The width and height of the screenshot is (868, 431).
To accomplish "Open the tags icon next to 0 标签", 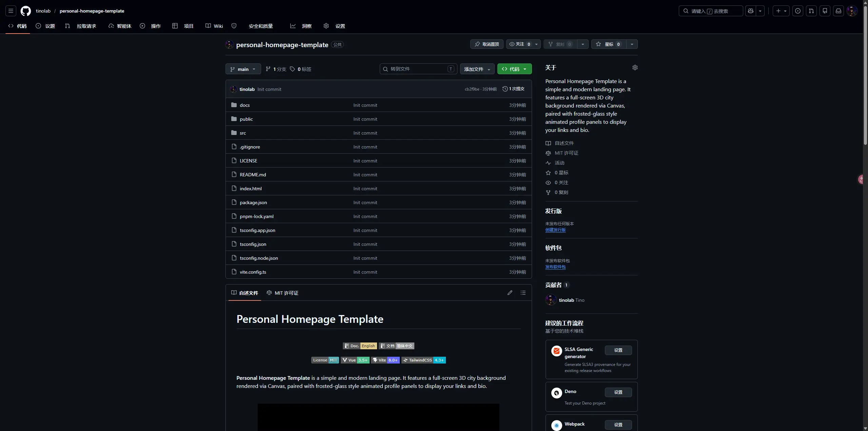I will click(x=293, y=69).
